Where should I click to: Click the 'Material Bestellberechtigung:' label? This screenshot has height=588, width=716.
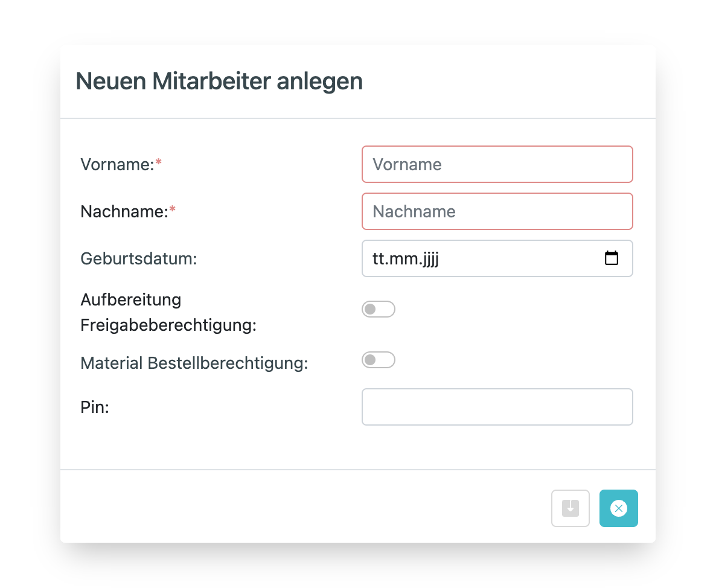tap(194, 363)
